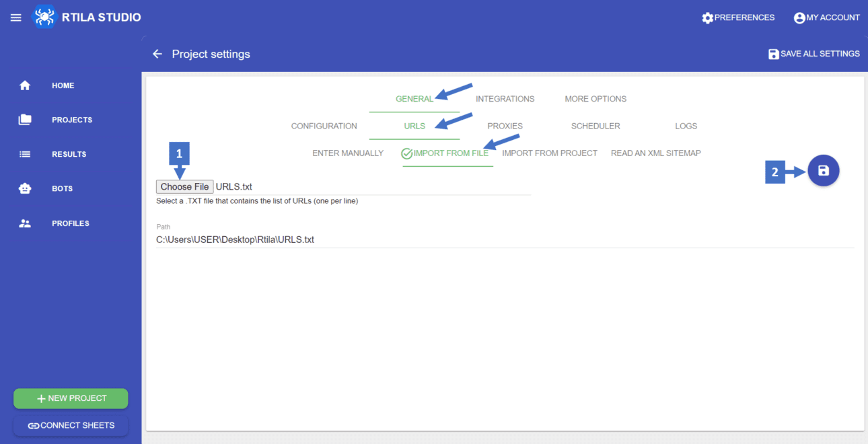Click the round floppy-disk save button
Screen dimensions: 868x444
[824, 171]
